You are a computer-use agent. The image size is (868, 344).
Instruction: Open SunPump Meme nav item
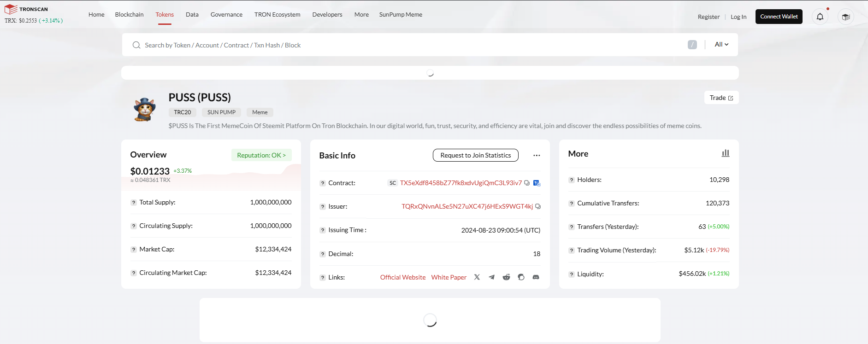coord(401,14)
